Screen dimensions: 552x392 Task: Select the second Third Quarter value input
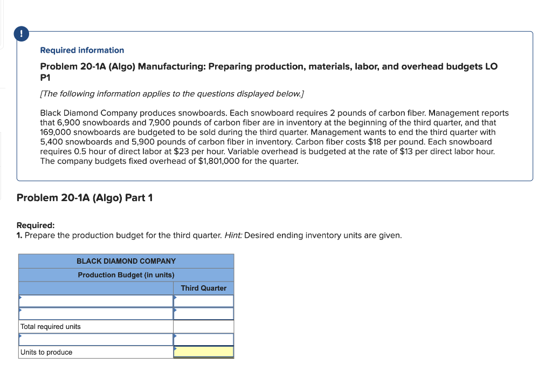(203, 314)
